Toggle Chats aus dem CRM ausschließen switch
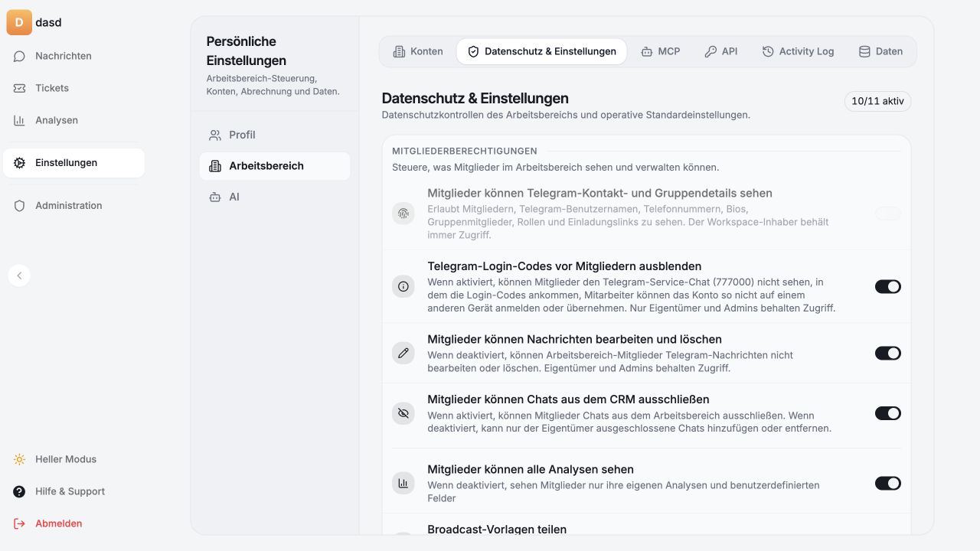 tap(888, 413)
